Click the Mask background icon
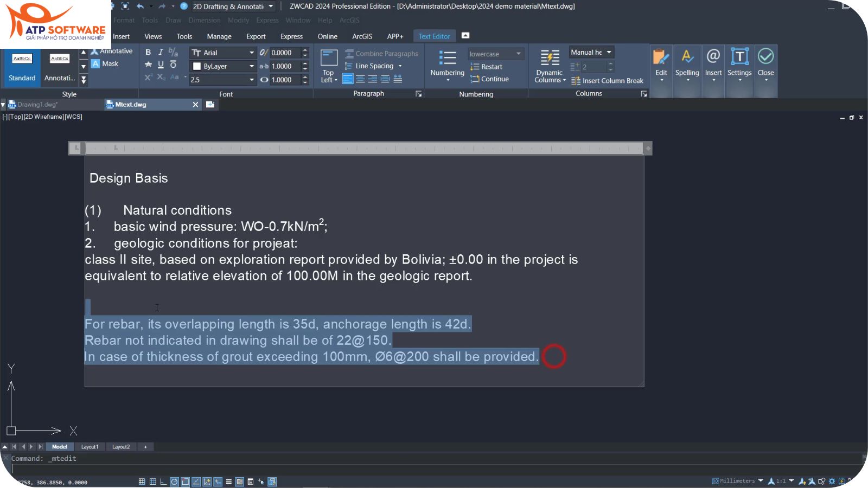 tap(96, 64)
